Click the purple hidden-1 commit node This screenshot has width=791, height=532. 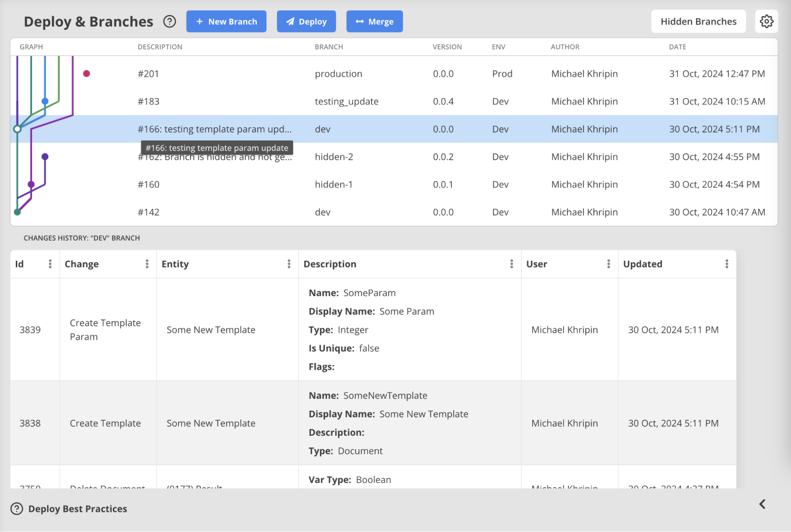[31, 184]
